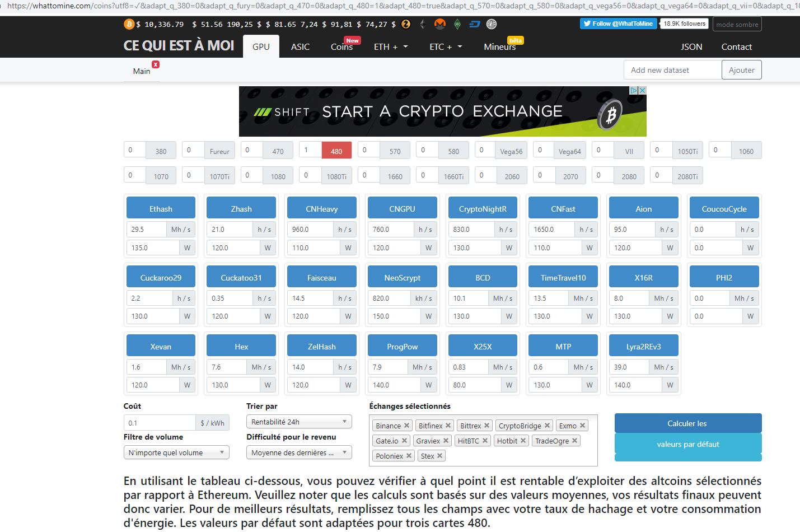
Task: Click the Coût $/kWh input field
Action: pos(160,423)
